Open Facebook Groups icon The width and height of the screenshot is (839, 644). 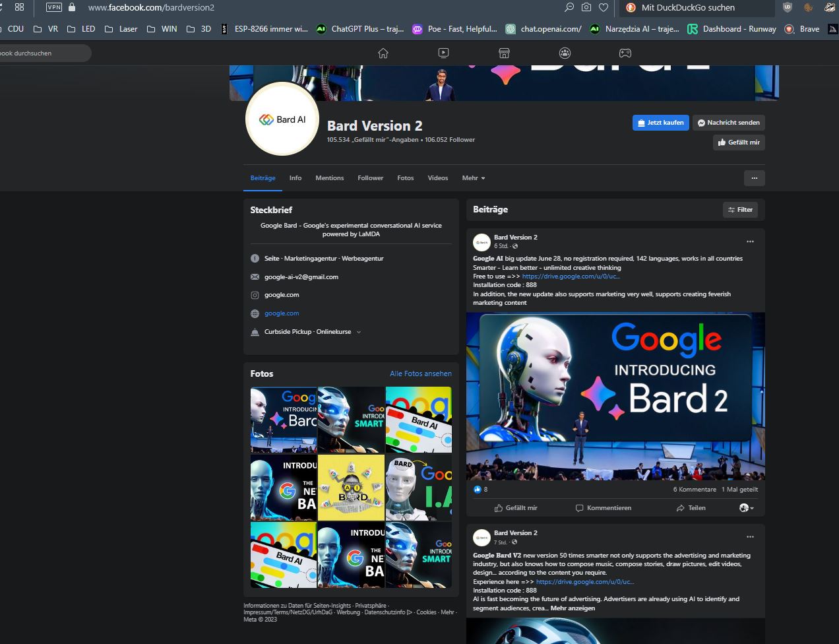[x=565, y=53]
